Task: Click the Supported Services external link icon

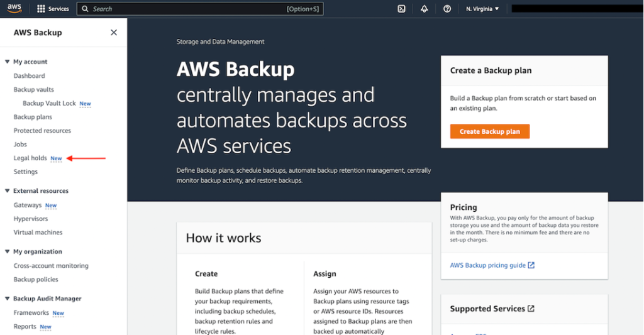Action: pyautogui.click(x=531, y=309)
